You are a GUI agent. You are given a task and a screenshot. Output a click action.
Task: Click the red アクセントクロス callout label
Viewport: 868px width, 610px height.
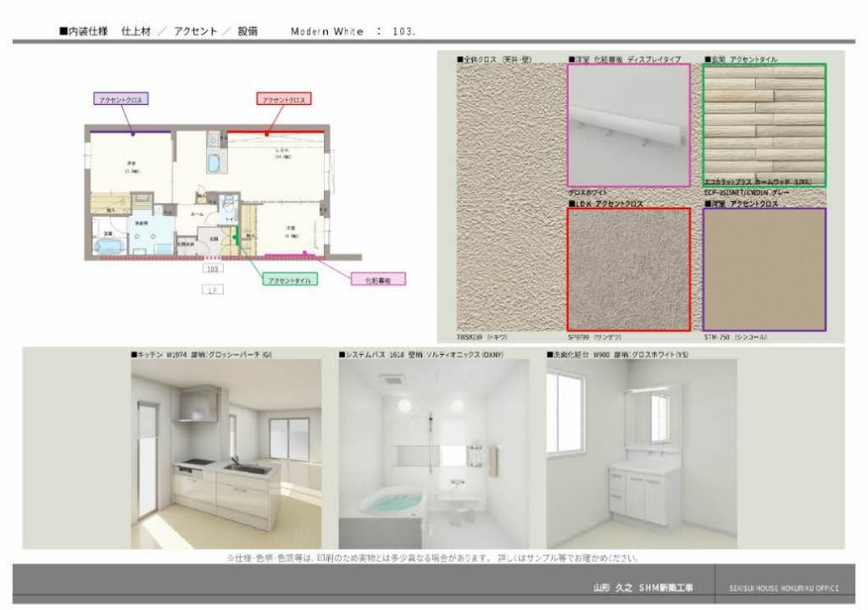point(284,99)
